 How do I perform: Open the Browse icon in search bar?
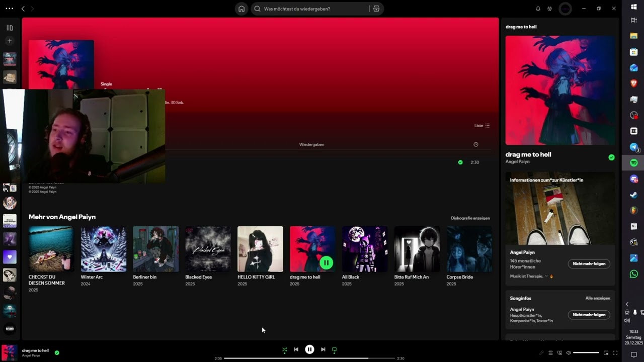[376, 9]
